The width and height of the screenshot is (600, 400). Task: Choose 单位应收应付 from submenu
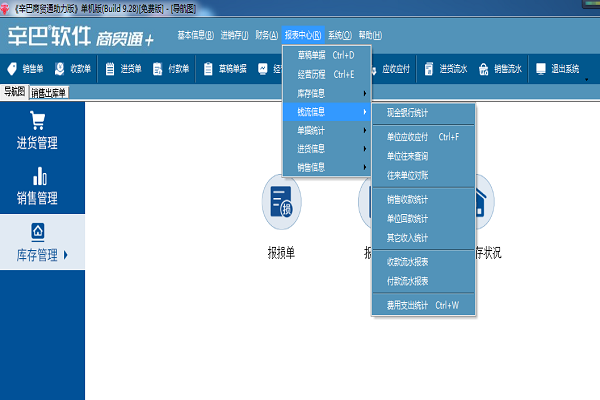tap(424, 137)
